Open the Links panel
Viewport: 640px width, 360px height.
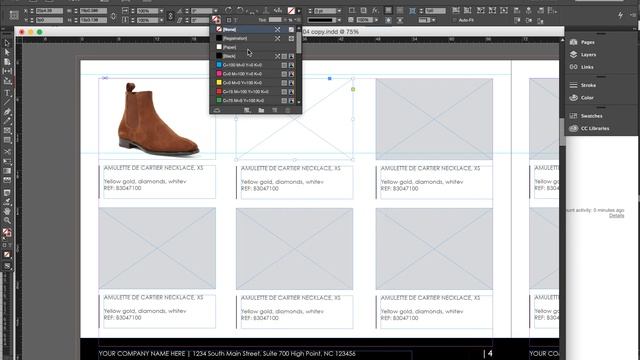click(582, 67)
